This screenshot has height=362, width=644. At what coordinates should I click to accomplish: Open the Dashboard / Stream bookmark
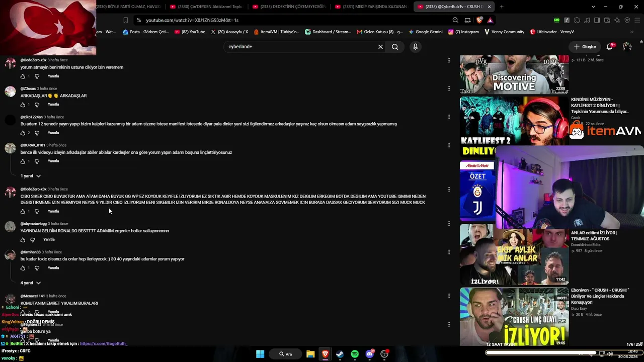click(x=328, y=32)
